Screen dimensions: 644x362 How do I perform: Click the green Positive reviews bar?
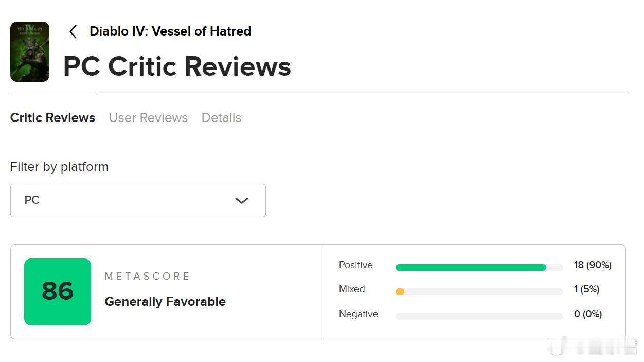coord(471,267)
